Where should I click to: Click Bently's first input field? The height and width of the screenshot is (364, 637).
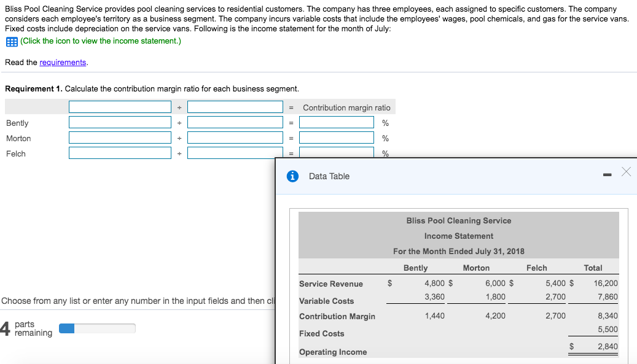[120, 123]
